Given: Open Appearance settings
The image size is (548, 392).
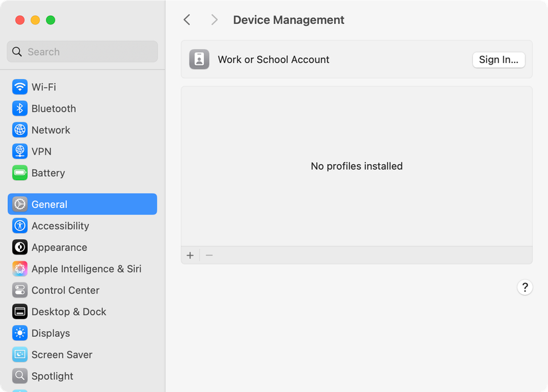Looking at the screenshot, I should pyautogui.click(x=19, y=247).
